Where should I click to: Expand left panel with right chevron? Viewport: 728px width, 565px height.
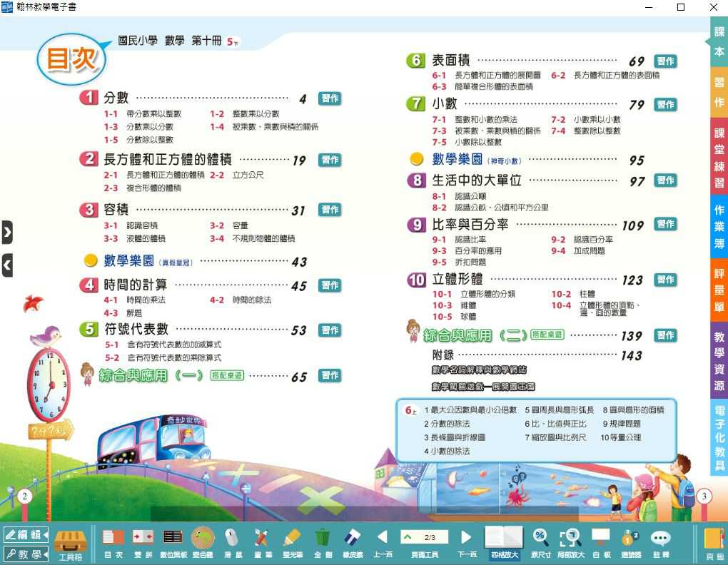click(x=7, y=232)
